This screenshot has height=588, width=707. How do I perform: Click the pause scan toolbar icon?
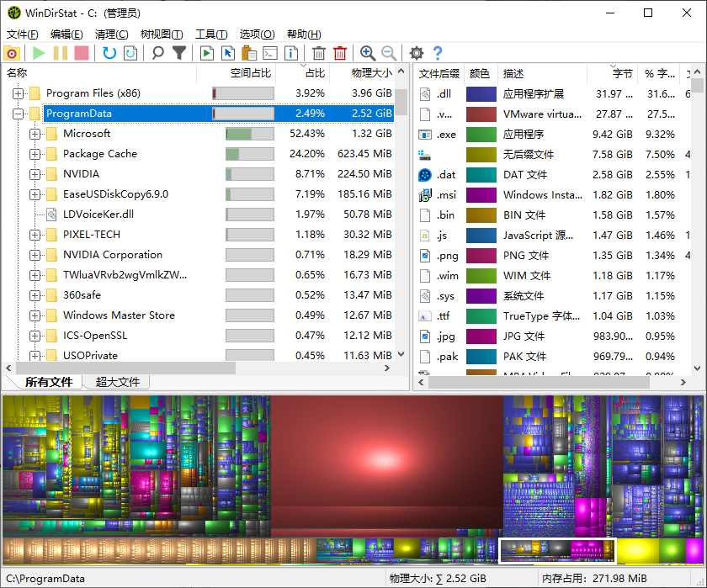pyautogui.click(x=60, y=53)
